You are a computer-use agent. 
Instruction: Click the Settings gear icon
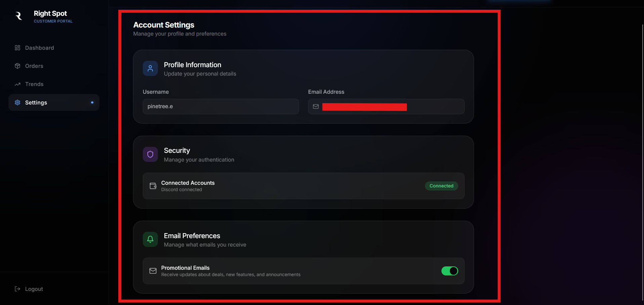(17, 102)
